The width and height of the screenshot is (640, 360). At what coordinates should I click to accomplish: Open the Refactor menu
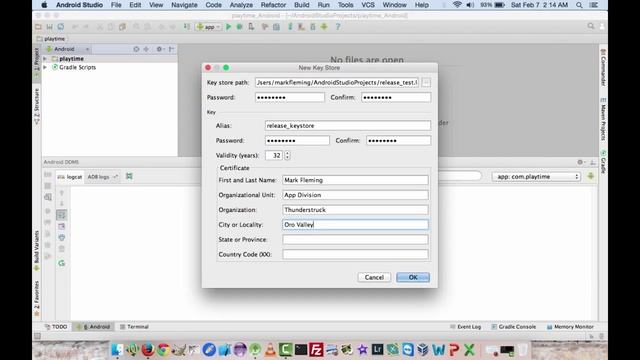pyautogui.click(x=273, y=5)
